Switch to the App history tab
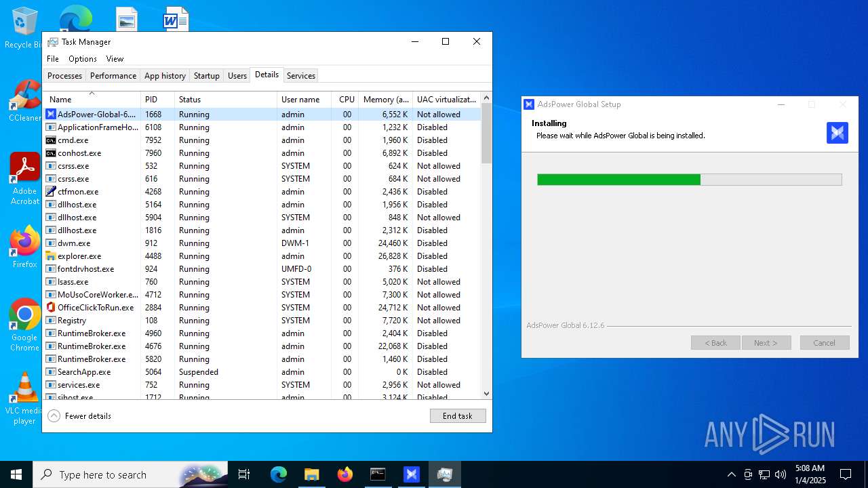The image size is (868, 488). click(x=165, y=76)
